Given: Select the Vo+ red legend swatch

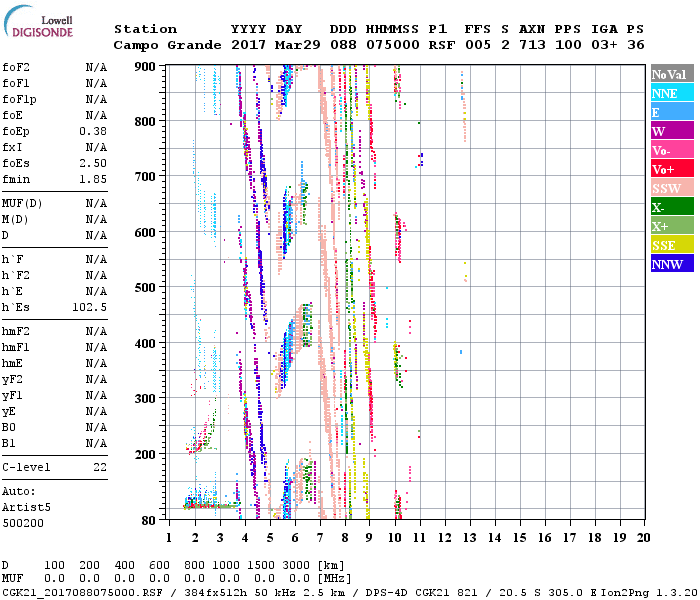Looking at the screenshot, I should (x=672, y=169).
